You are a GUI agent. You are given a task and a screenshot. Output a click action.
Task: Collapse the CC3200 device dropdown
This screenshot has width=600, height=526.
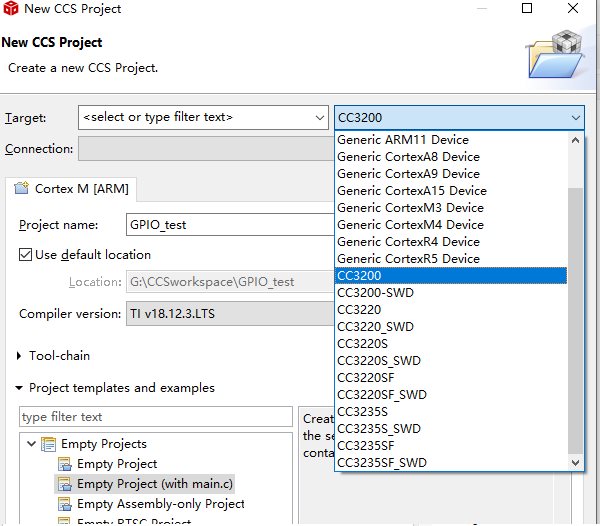tap(574, 117)
